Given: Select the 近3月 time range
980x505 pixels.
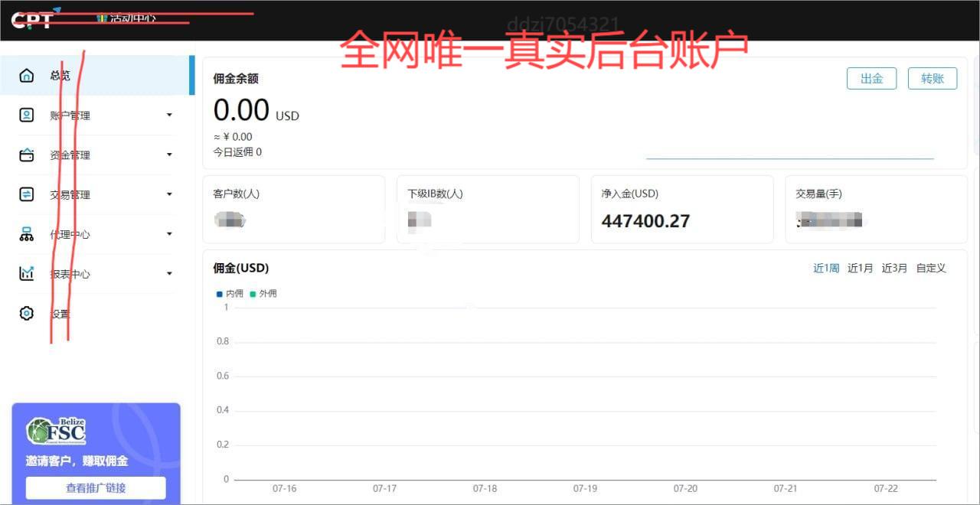Looking at the screenshot, I should tap(894, 268).
